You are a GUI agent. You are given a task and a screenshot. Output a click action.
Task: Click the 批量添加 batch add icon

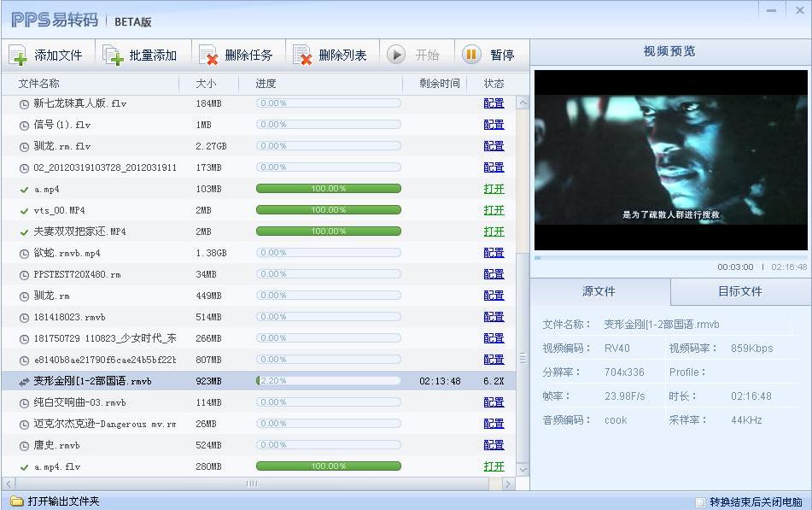pos(113,56)
